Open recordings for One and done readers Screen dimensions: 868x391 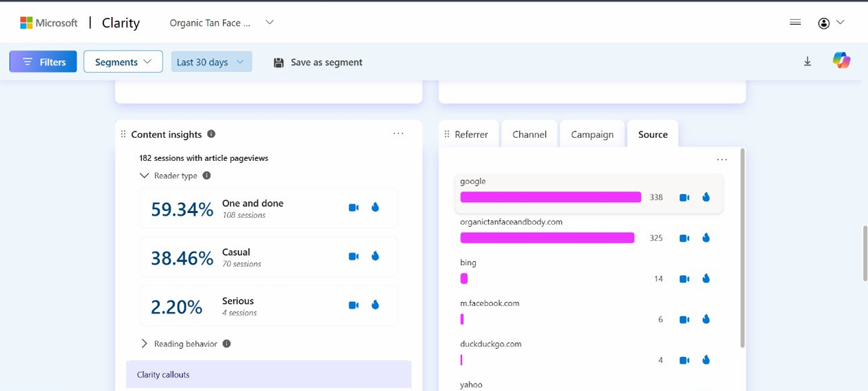[x=354, y=207]
